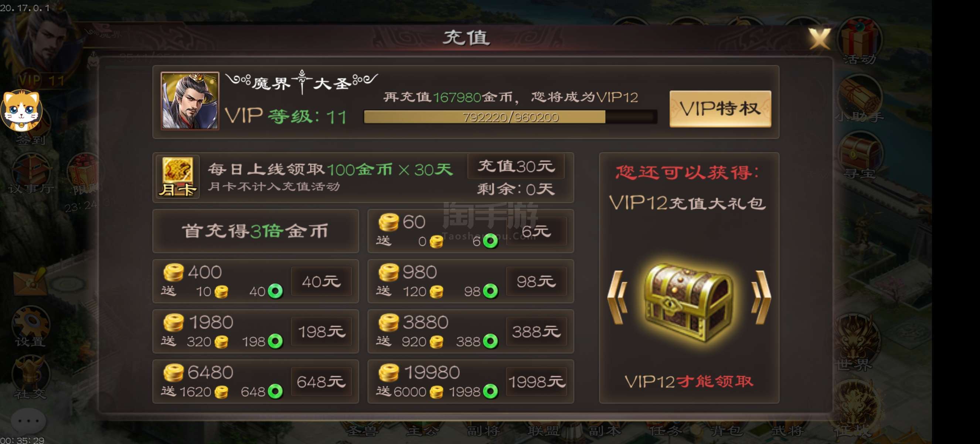980x444 pixels.
Task: Click the VIP progress bar 792220/960200
Action: point(510,117)
